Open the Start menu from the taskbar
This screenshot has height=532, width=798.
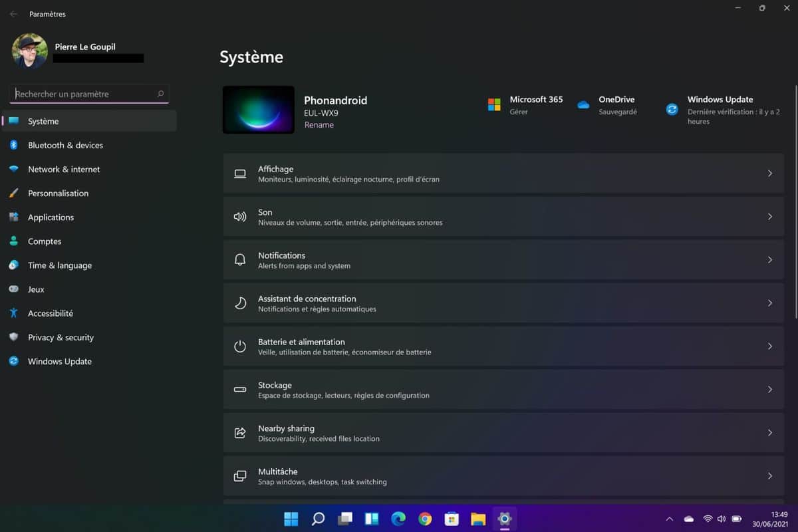coord(291,519)
